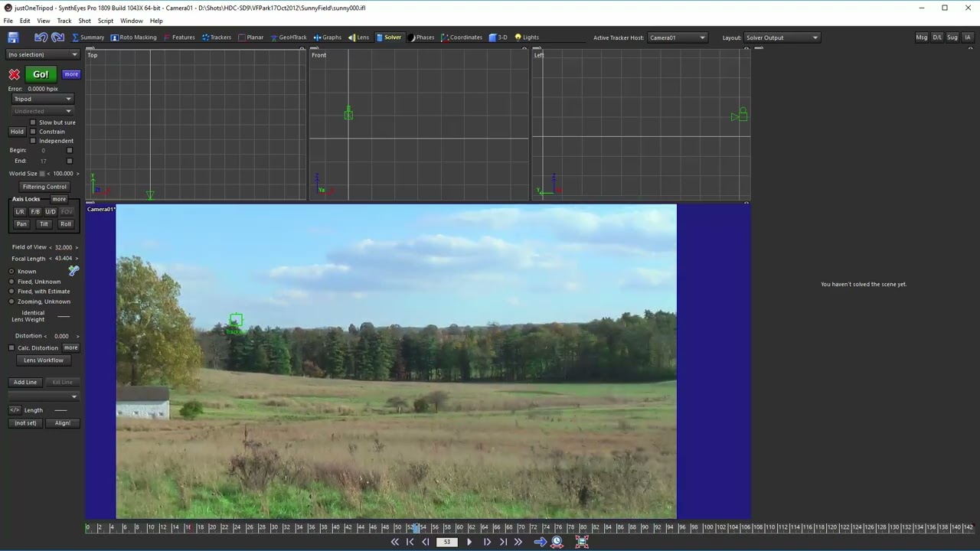This screenshot has height=551, width=980.
Task: Step back one frame
Action: coord(426,542)
